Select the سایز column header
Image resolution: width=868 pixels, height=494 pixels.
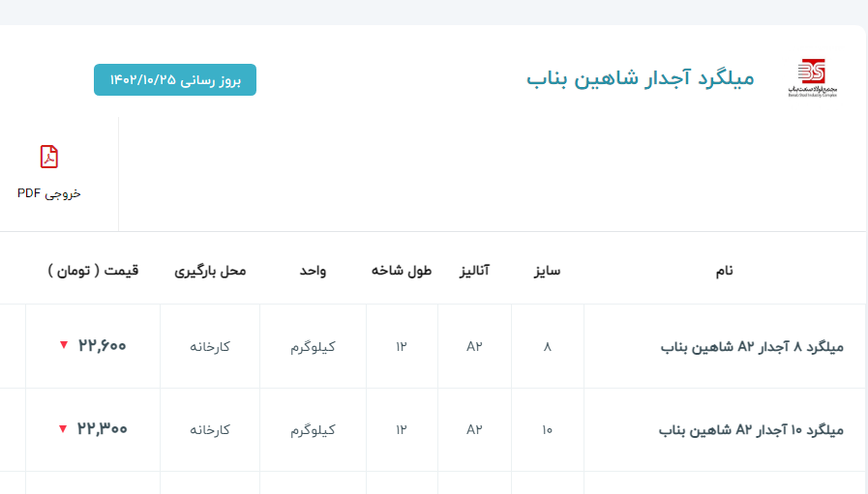[x=548, y=271]
